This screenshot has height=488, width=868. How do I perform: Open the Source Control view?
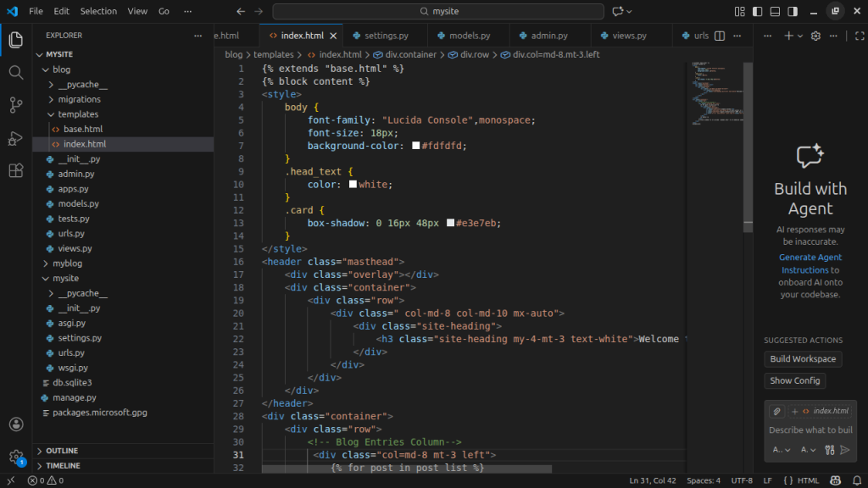click(15, 105)
